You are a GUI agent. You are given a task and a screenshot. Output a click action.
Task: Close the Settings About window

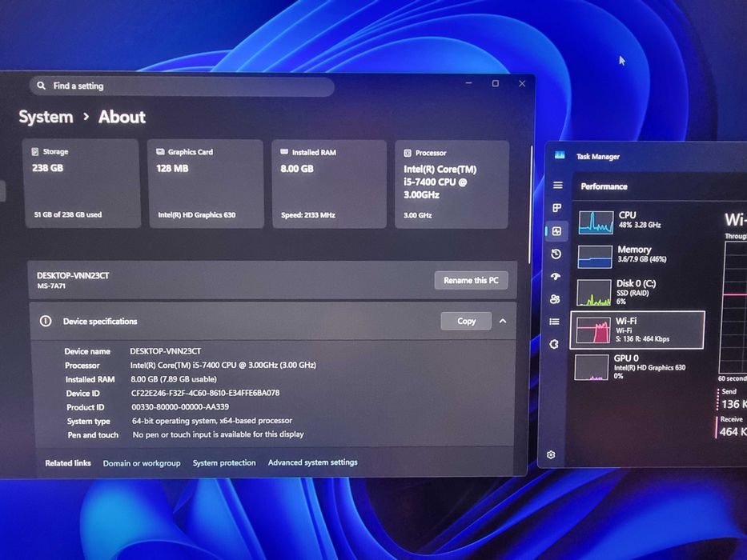[x=522, y=83]
